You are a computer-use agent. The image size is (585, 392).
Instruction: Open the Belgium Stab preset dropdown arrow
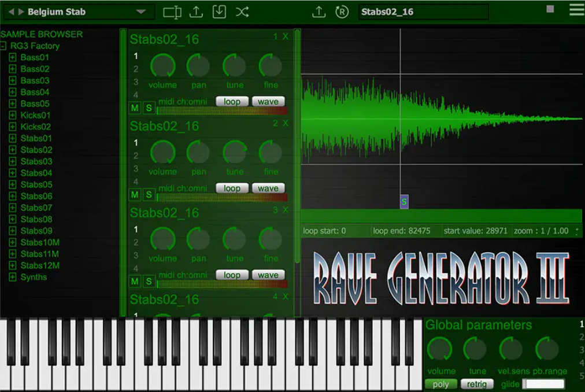pos(140,12)
